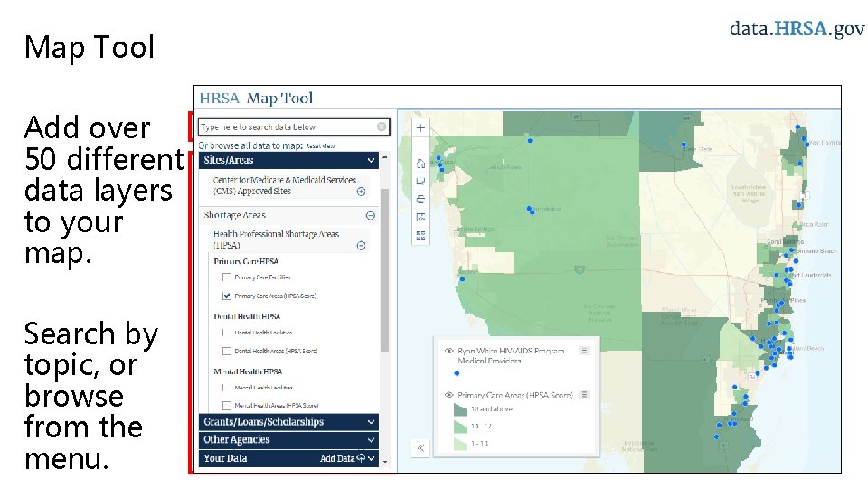Check Mental Health Areas (HPSA Score)
This screenshot has width=868, height=488.
(226, 406)
